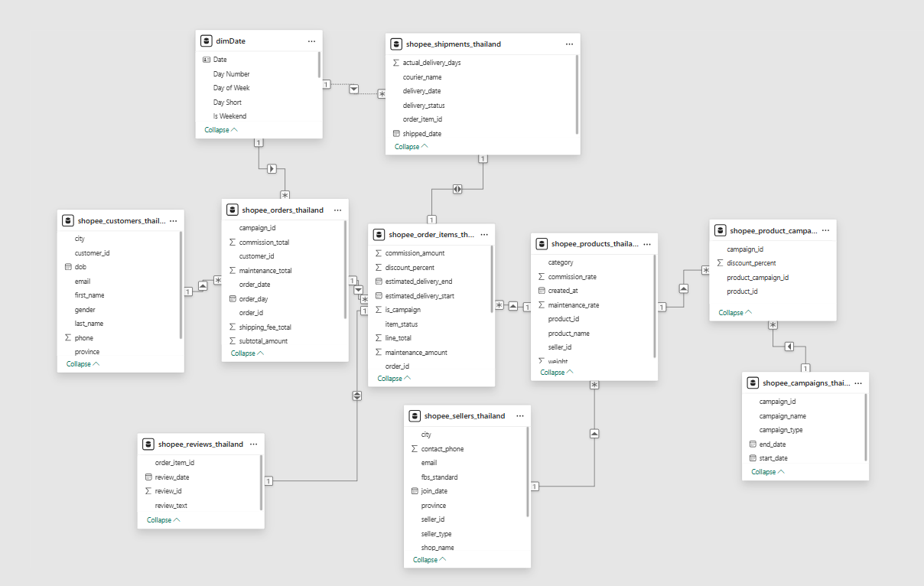Screen dimensions: 924x586
Task: Collapse the shopee_products_thailand table card
Action: pos(557,373)
